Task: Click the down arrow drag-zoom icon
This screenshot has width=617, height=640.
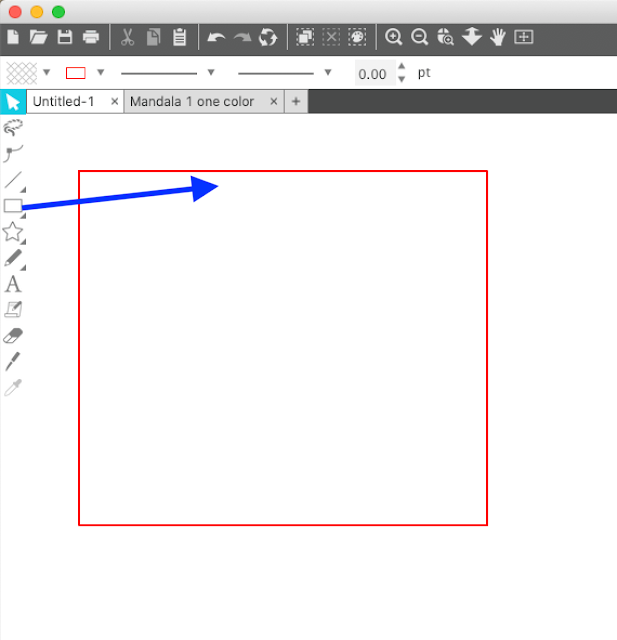Action: [472, 37]
